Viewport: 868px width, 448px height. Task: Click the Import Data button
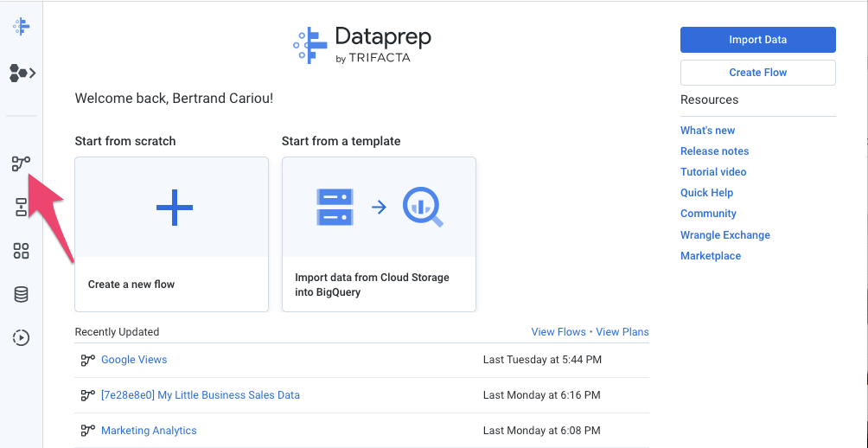pyautogui.click(x=757, y=40)
